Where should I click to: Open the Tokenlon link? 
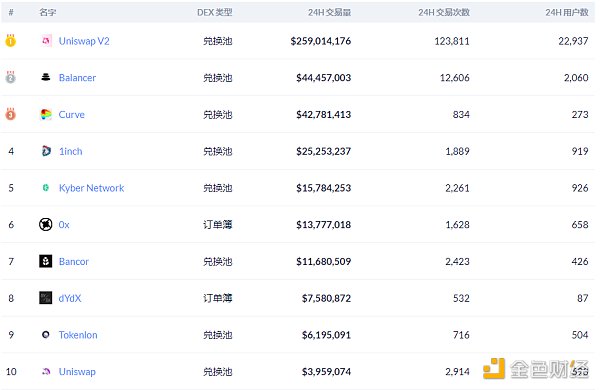78,335
